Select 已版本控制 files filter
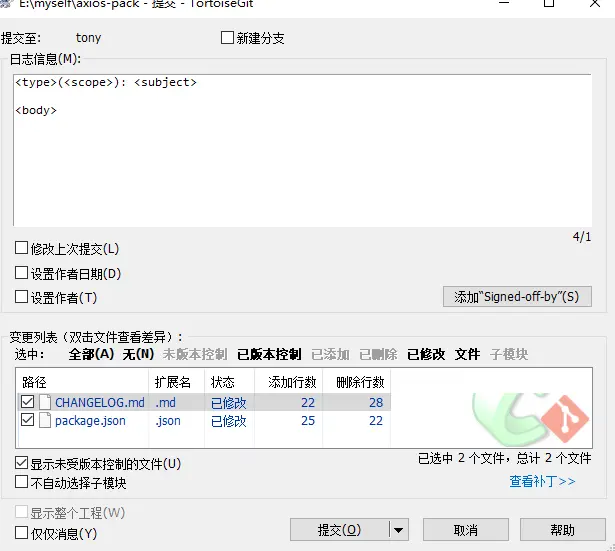Image resolution: width=615 pixels, height=551 pixels. tap(269, 354)
